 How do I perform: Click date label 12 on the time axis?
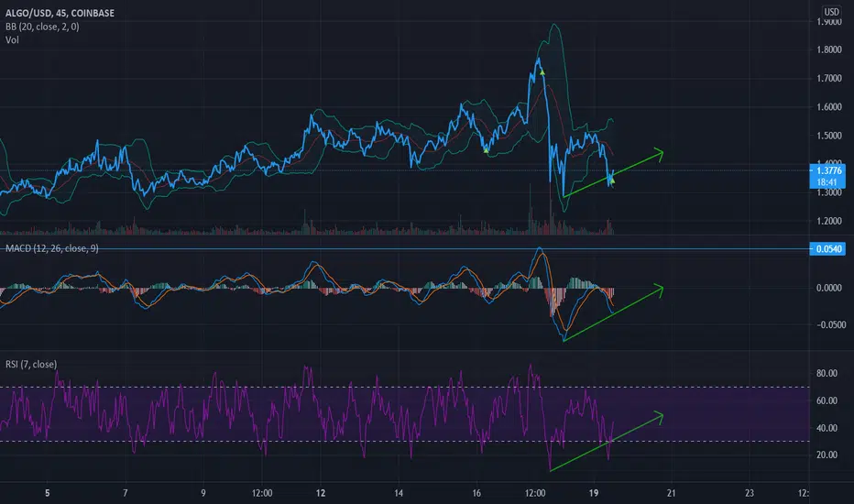[321, 493]
